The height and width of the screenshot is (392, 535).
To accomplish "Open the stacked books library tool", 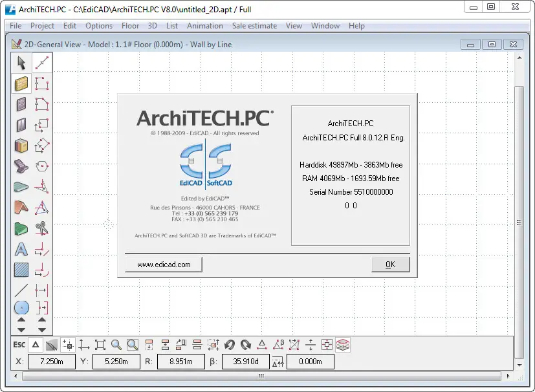I will pyautogui.click(x=21, y=146).
